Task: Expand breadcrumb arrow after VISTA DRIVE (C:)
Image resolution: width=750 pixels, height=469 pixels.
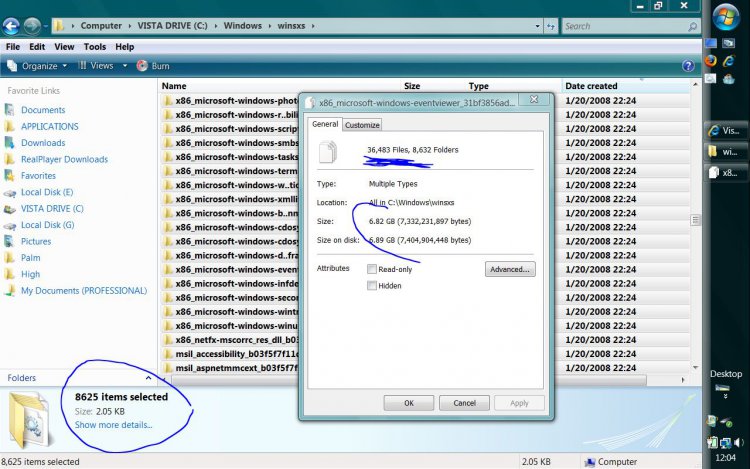Action: coord(216,26)
